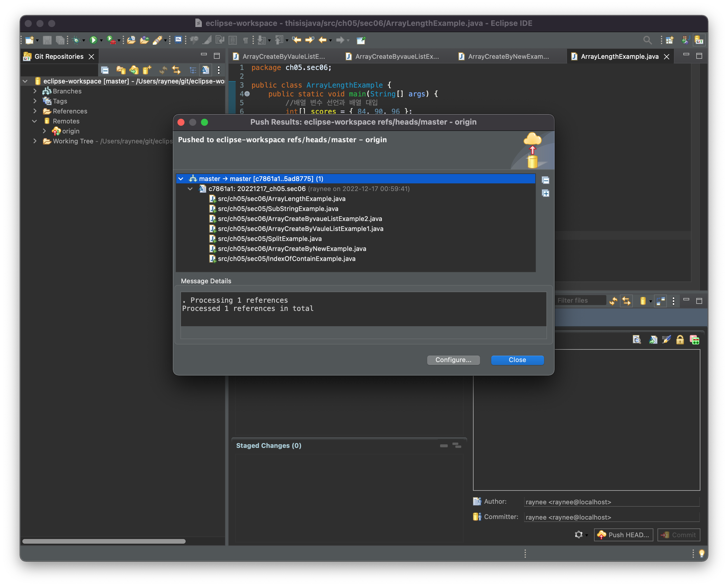Click the Configure... button

click(x=453, y=360)
